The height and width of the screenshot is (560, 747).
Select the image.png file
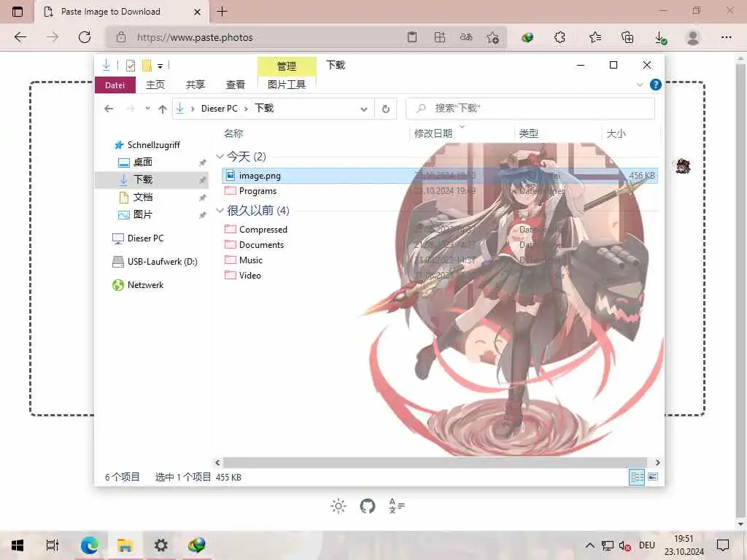pos(439,176)
